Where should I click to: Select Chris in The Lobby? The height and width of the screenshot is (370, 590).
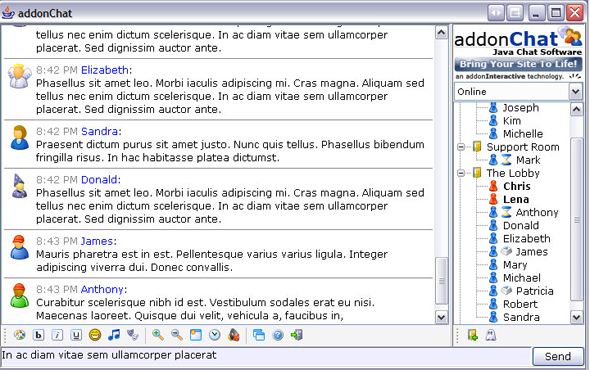pos(517,186)
